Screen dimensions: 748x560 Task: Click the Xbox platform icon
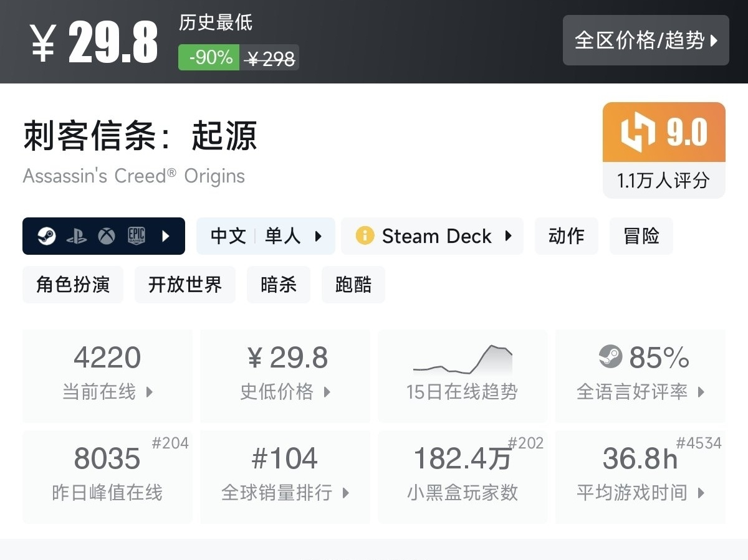107,236
